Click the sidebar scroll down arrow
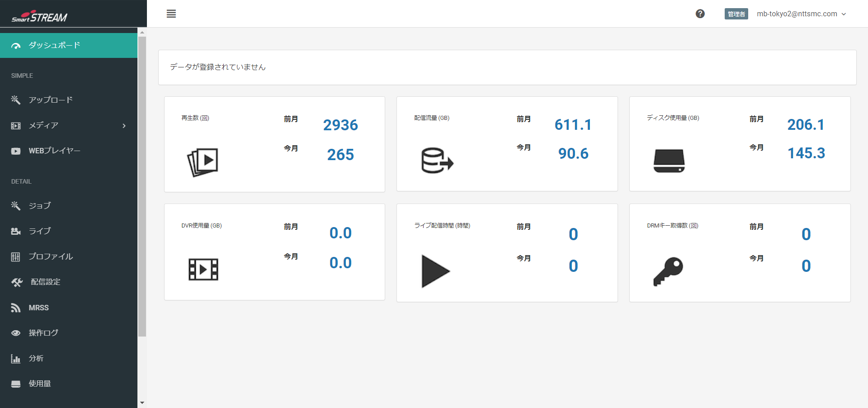The width and height of the screenshot is (868, 408). [142, 403]
